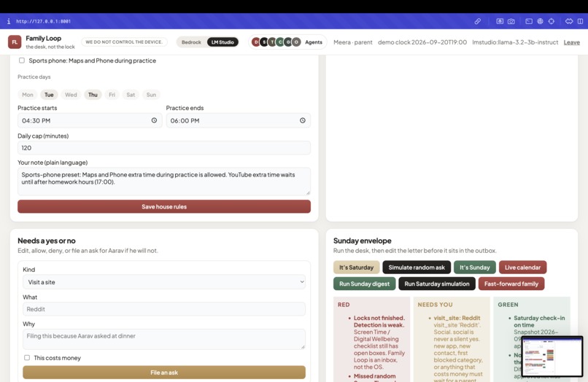Tick the Sports phone Maps and Phone checkbox

(x=22, y=61)
